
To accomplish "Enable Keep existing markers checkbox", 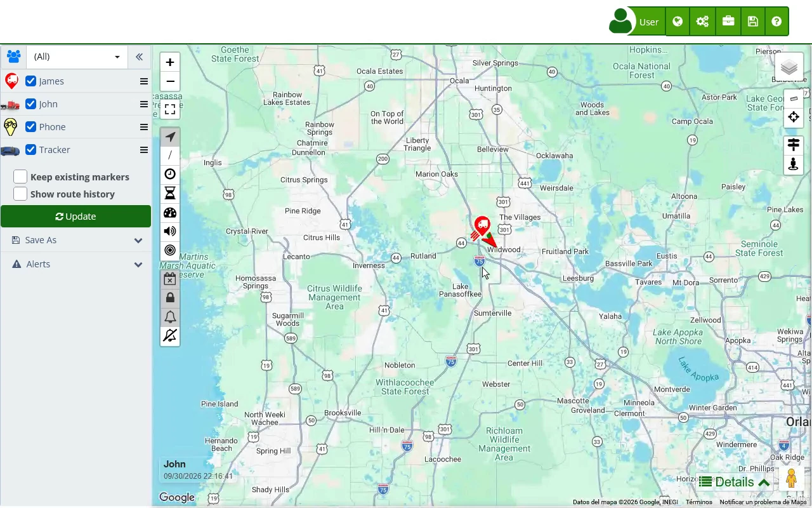I will pos(20,177).
